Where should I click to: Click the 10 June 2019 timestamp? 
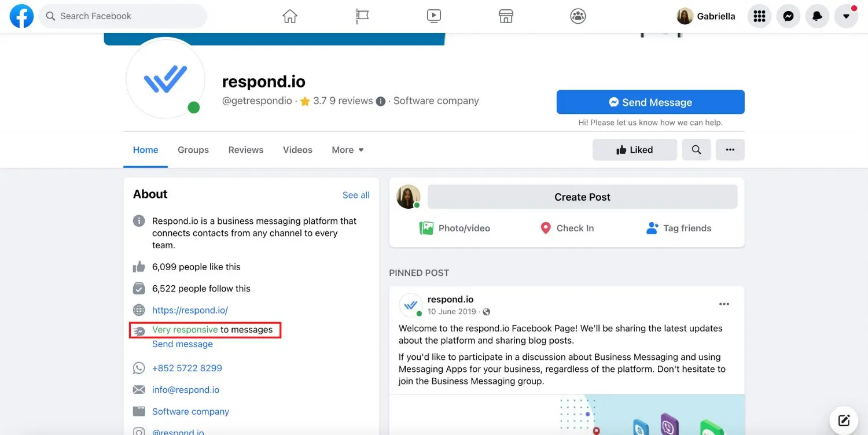452,311
